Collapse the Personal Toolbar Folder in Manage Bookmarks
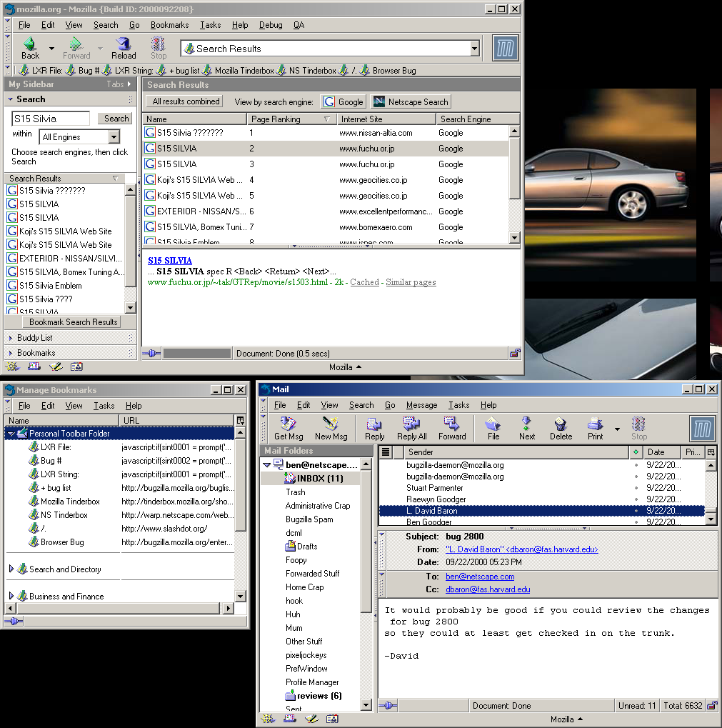The height and width of the screenshot is (728, 722). pyautogui.click(x=11, y=434)
